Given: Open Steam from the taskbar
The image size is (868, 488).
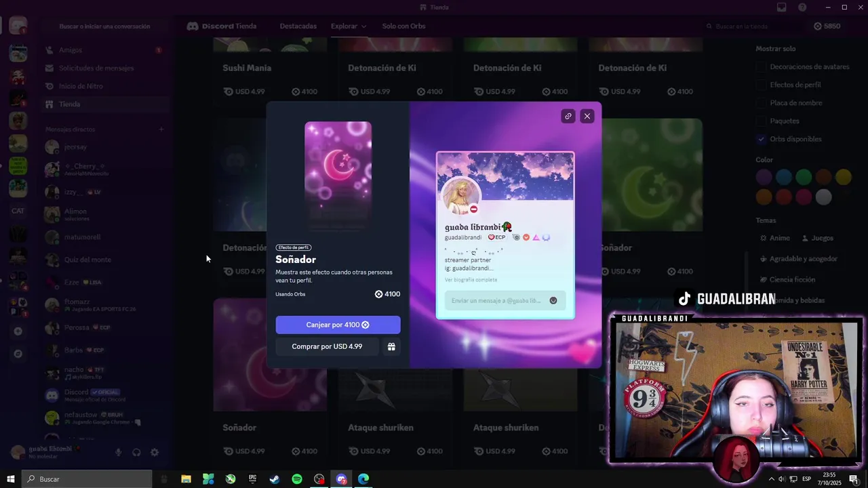Looking at the screenshot, I should [x=275, y=479].
